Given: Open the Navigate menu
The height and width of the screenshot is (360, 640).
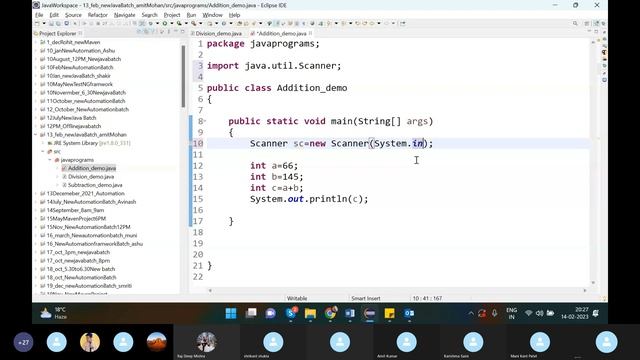Looking at the screenshot, I should pyautogui.click(x=124, y=15).
